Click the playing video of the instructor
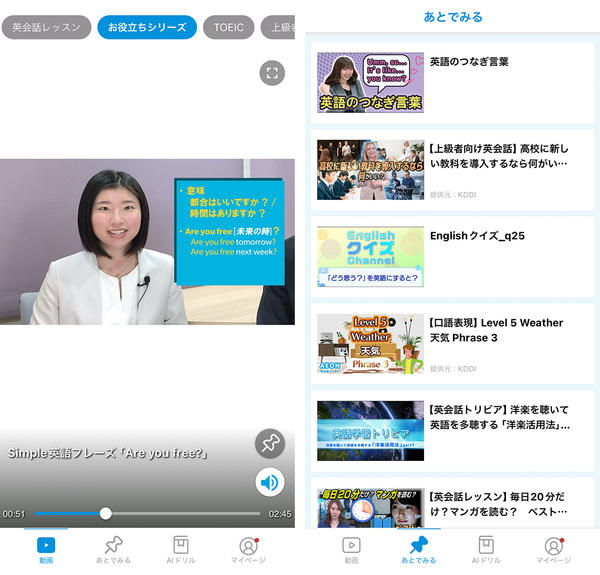The image size is (600, 575). click(147, 242)
